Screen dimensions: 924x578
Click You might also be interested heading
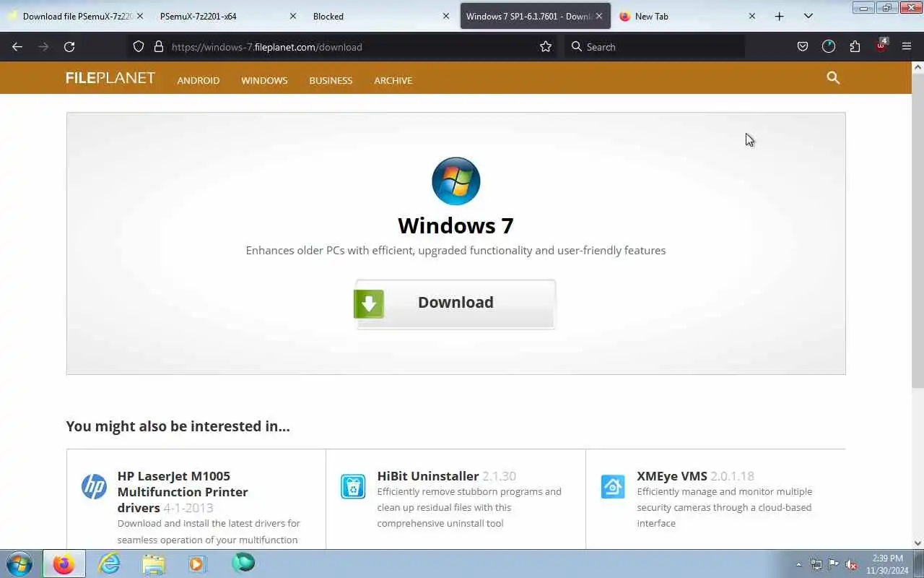178,426
